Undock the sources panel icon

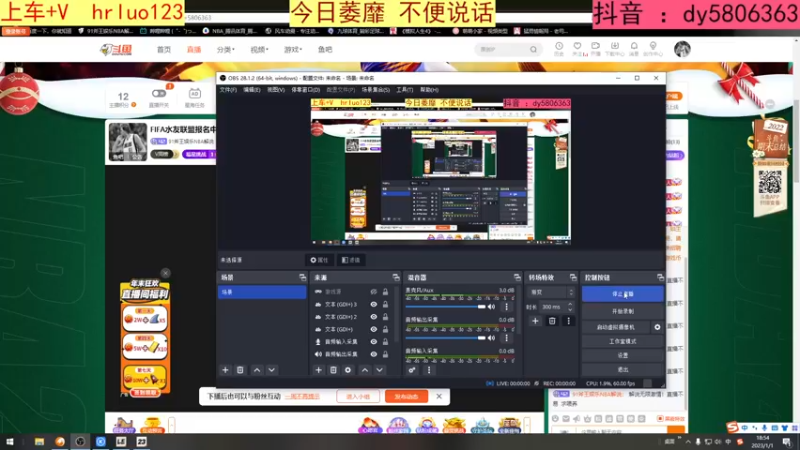point(396,278)
